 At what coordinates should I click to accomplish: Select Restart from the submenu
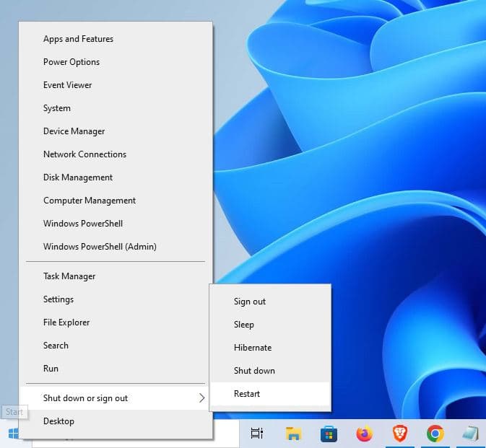[247, 394]
